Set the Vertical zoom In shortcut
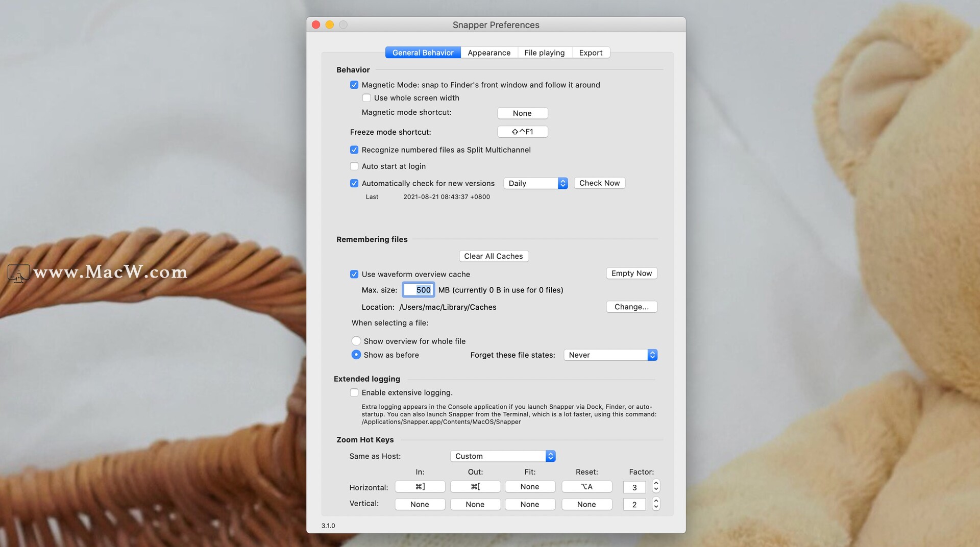980x547 pixels. tap(420, 504)
